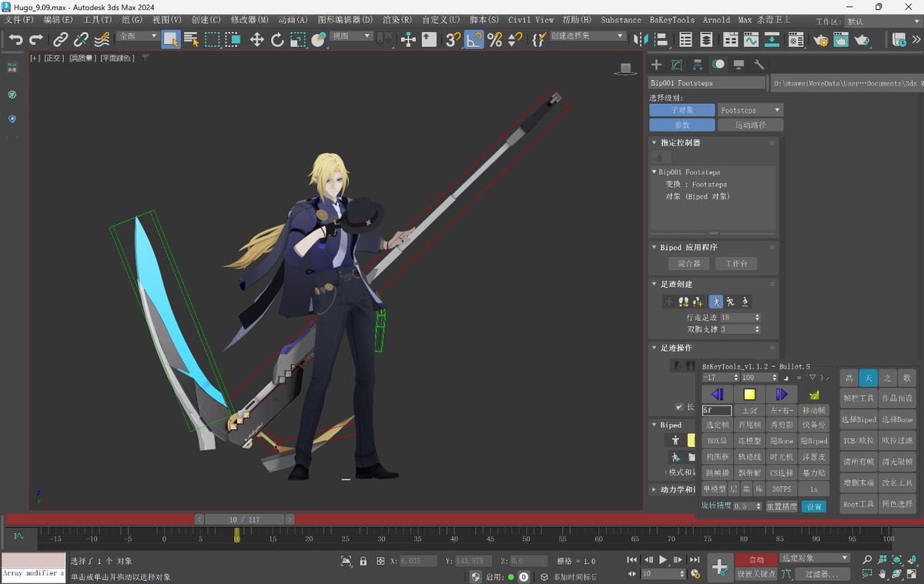Click the next key blue arrow in BsKeyTools
Screen dimensions: 924x584
point(782,395)
